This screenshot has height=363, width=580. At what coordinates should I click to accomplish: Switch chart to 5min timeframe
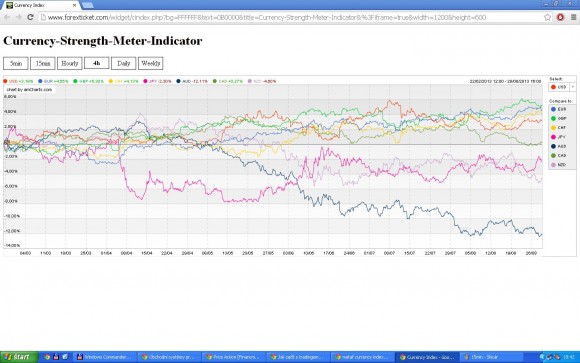tap(16, 63)
